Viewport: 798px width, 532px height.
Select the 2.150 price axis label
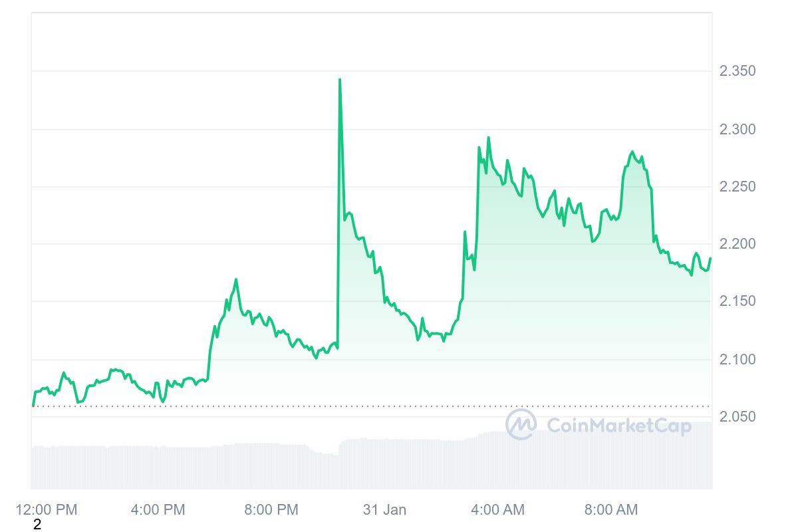pyautogui.click(x=737, y=301)
